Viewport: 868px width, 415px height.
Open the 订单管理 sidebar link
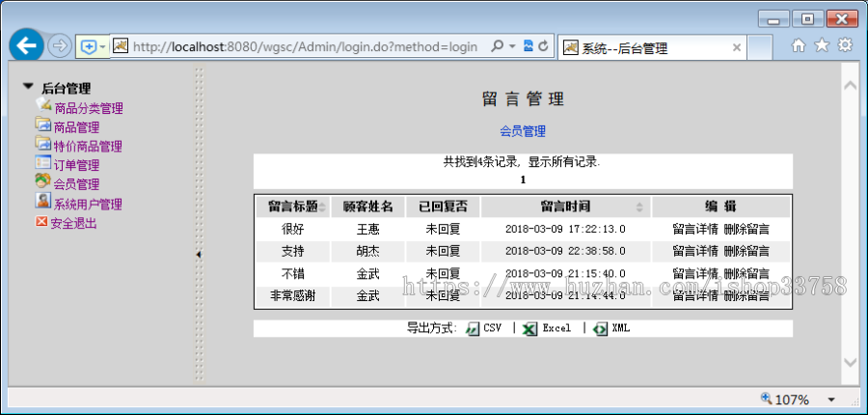(x=76, y=166)
